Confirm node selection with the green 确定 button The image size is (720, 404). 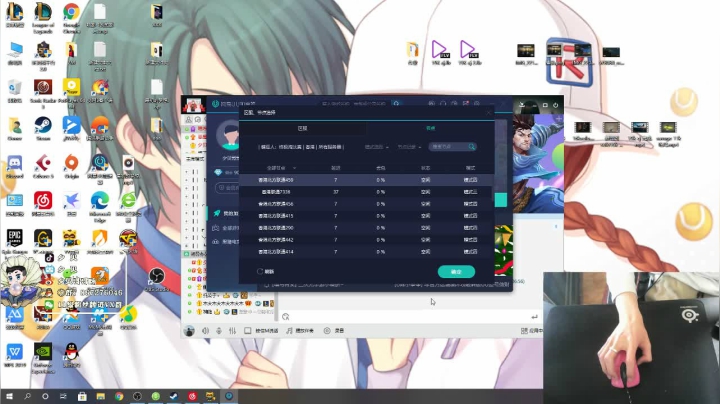(x=456, y=272)
